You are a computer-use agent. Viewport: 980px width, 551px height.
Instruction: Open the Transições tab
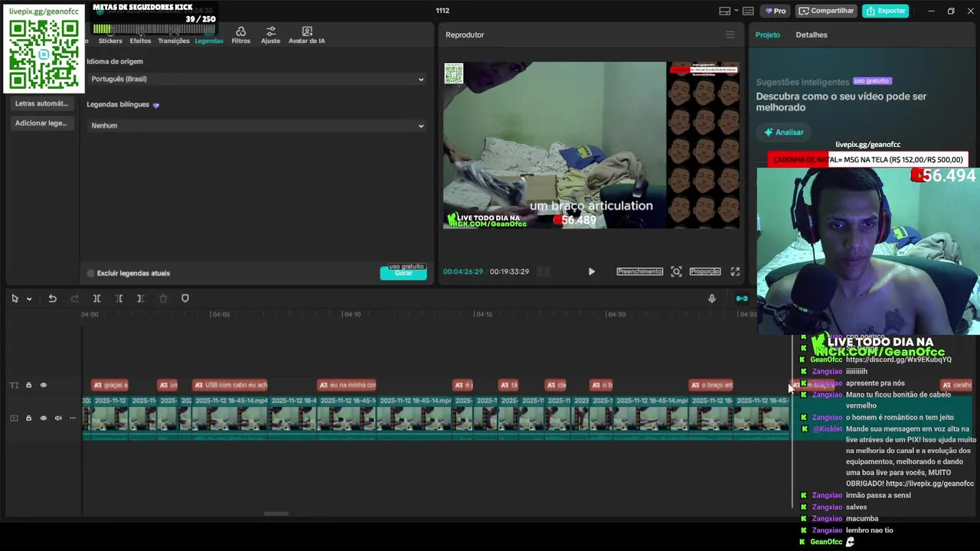174,35
